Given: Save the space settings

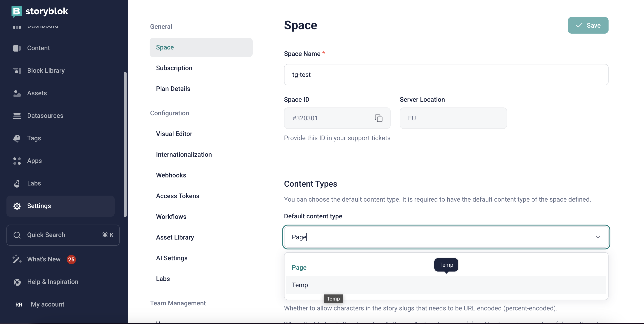Looking at the screenshot, I should 588,25.
